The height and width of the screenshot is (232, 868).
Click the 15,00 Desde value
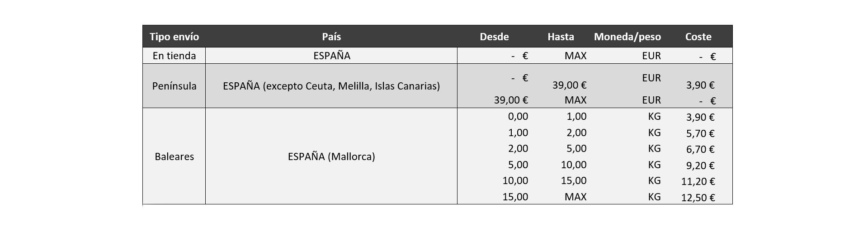(515, 197)
